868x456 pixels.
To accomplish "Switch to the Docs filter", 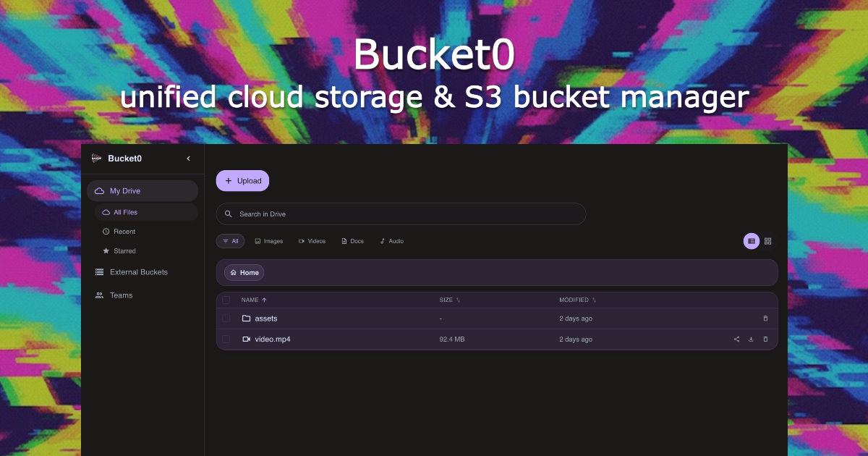I will [352, 240].
